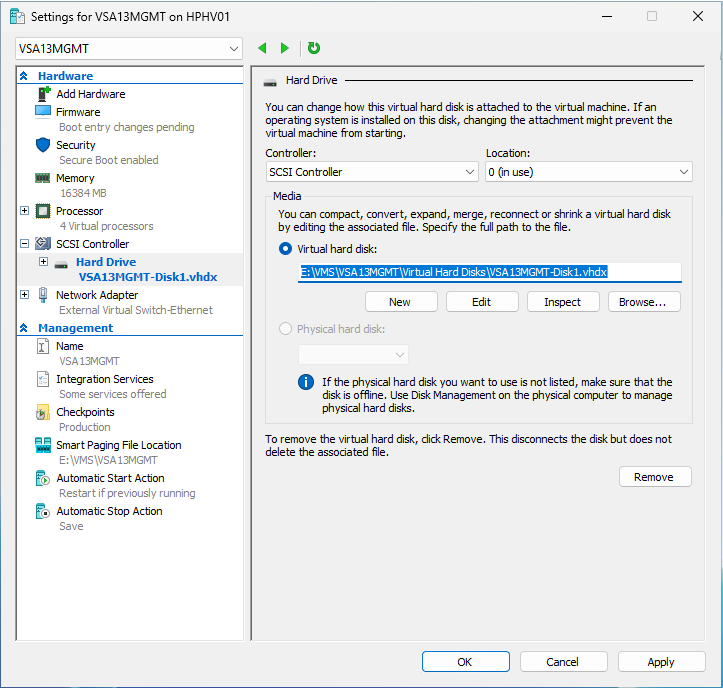723x688 pixels.
Task: Select Automatic Start Action item
Action: pyautogui.click(x=109, y=478)
